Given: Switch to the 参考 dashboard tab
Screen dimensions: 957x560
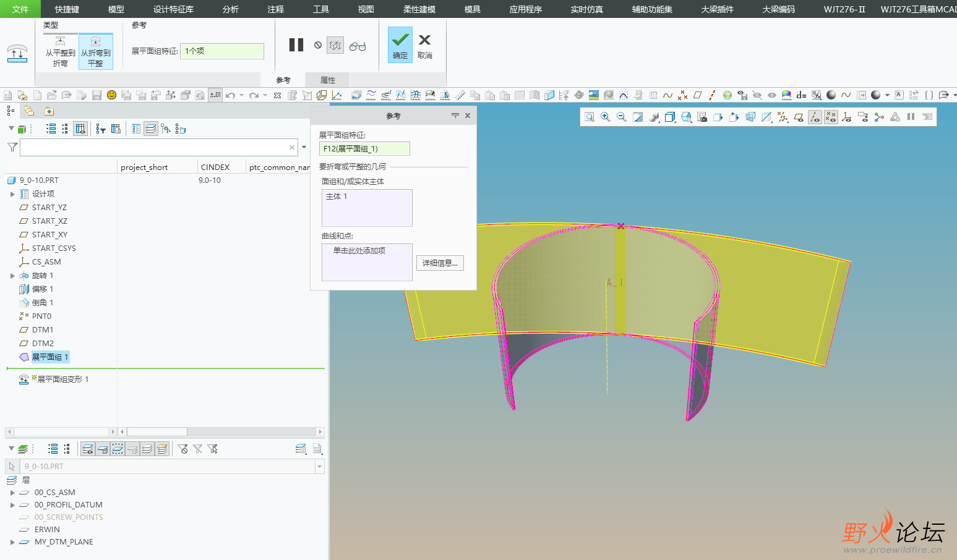Looking at the screenshot, I should [283, 80].
